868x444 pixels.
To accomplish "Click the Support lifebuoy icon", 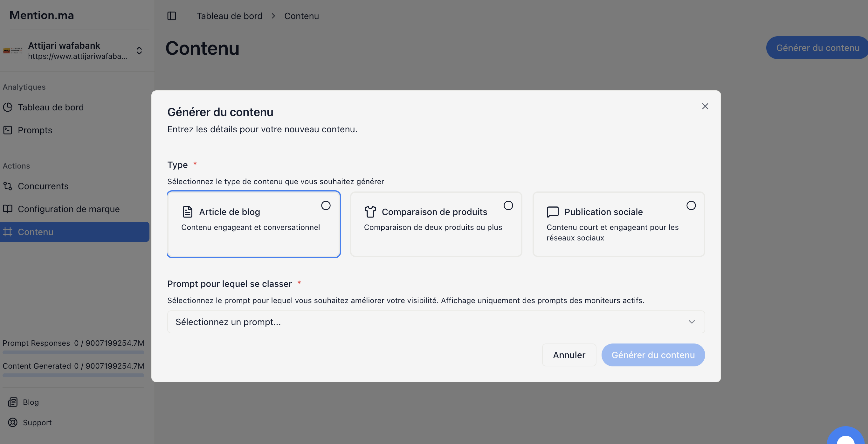I will pyautogui.click(x=13, y=422).
